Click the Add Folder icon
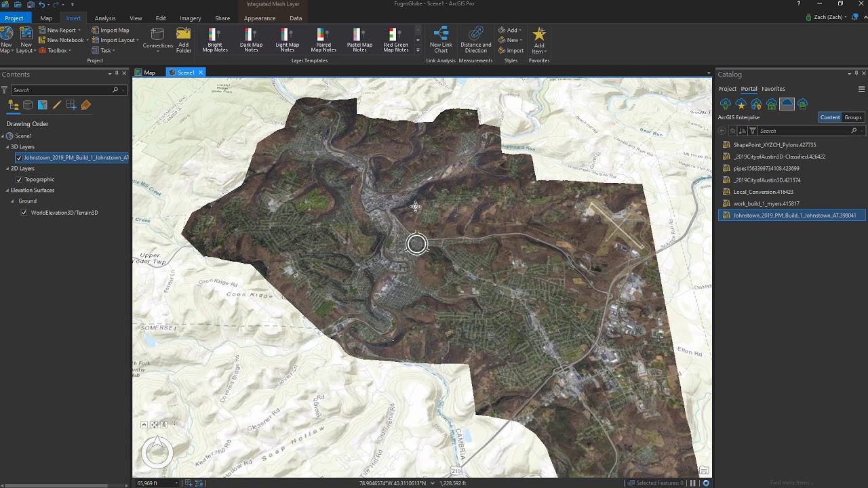 pos(184,39)
